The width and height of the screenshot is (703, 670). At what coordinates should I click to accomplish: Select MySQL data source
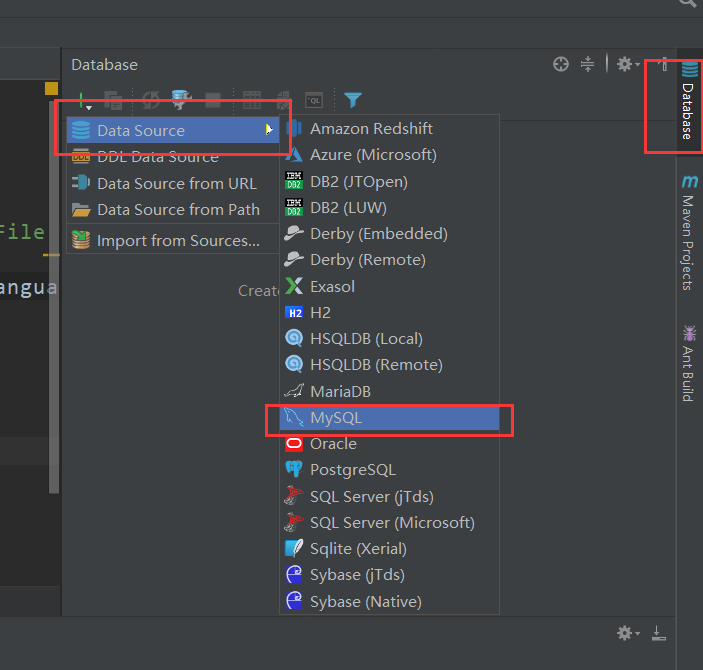point(389,418)
